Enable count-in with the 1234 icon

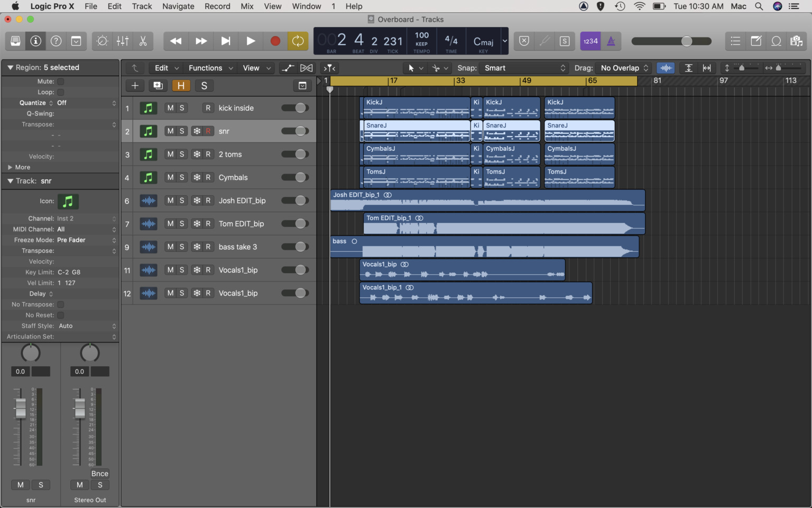point(590,41)
